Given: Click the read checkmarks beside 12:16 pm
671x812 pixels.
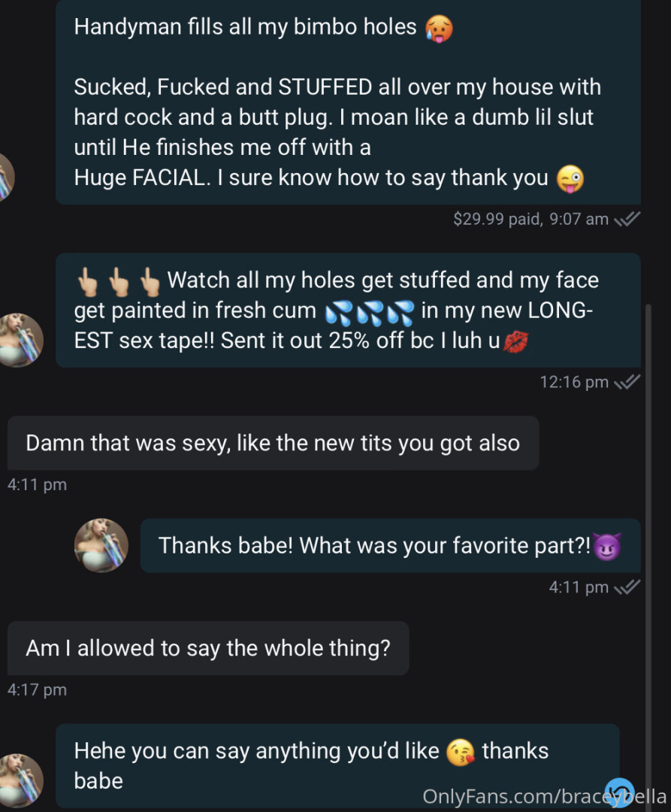Looking at the screenshot, I should [627, 382].
